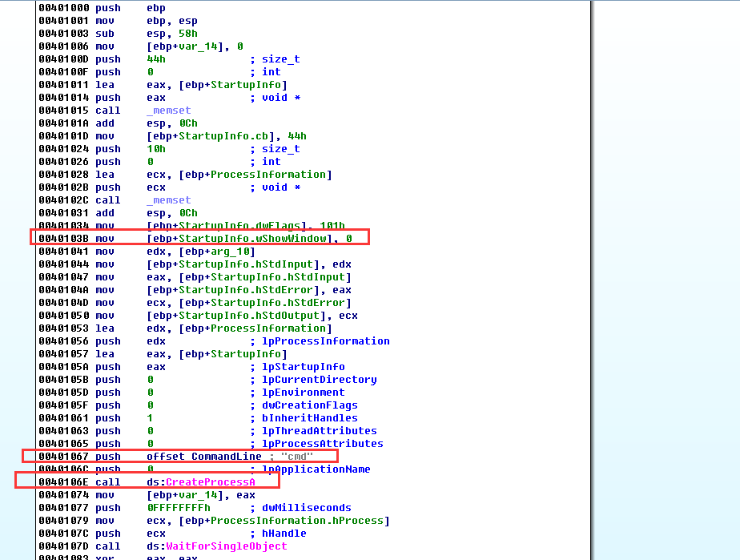
Task: Select push eax lpStartupInfo line
Action: (x=191, y=366)
